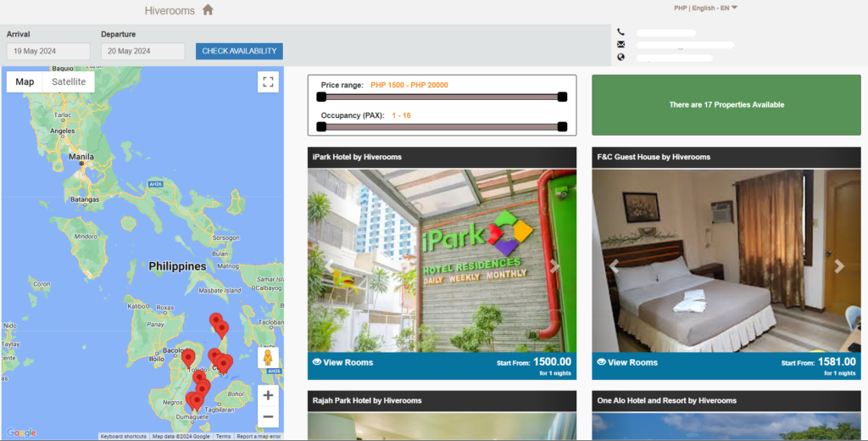The height and width of the screenshot is (441, 868).
Task: Click the Hiverooms brand title
Action: click(x=170, y=10)
